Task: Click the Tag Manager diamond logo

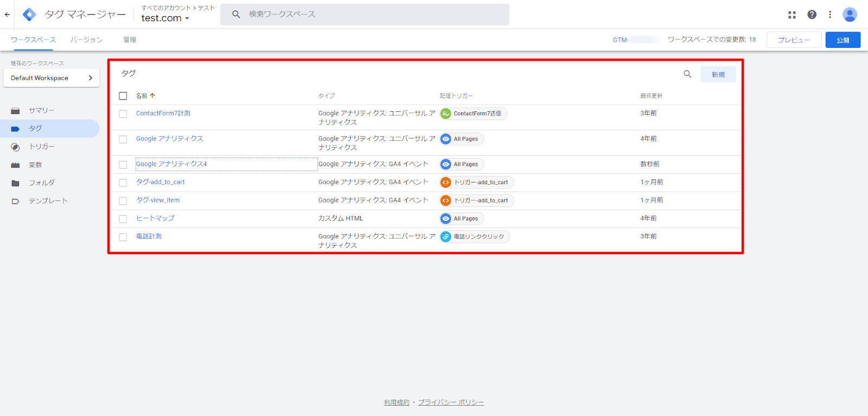Action: (x=29, y=15)
